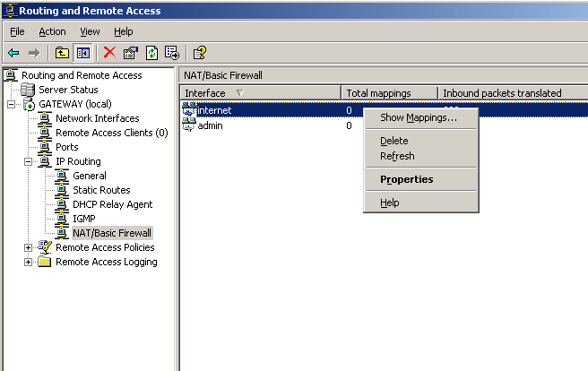Open the Properties toolbar icon
The width and height of the screenshot is (588, 371).
point(131,53)
